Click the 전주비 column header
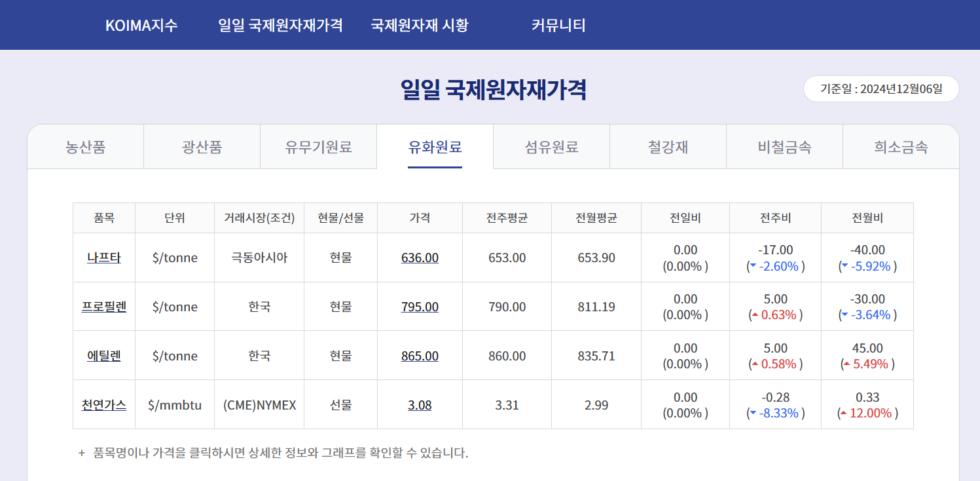The image size is (980, 481). tap(776, 218)
